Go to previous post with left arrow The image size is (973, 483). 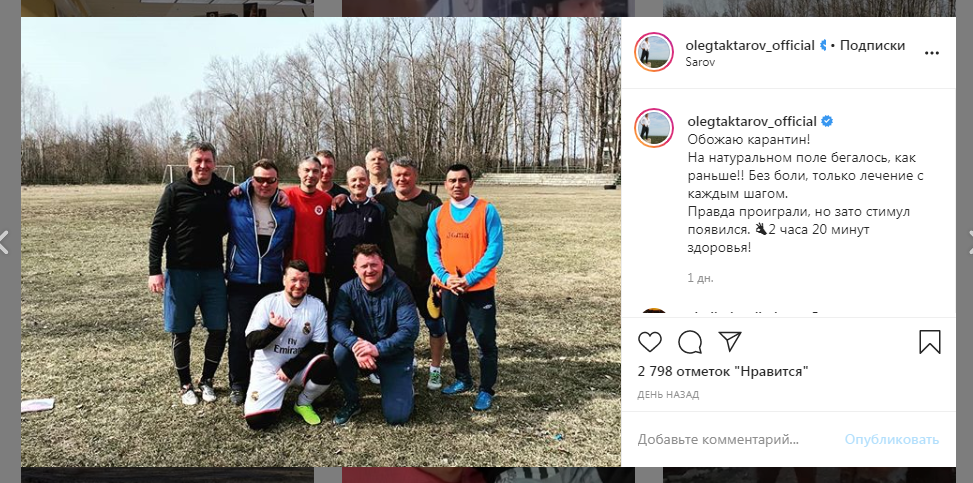click(x=4, y=242)
